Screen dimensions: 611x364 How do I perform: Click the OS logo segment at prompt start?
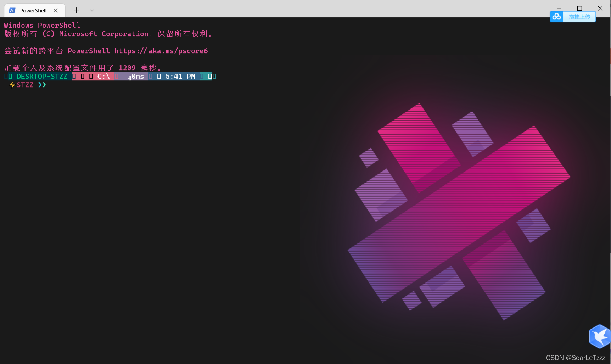10,76
